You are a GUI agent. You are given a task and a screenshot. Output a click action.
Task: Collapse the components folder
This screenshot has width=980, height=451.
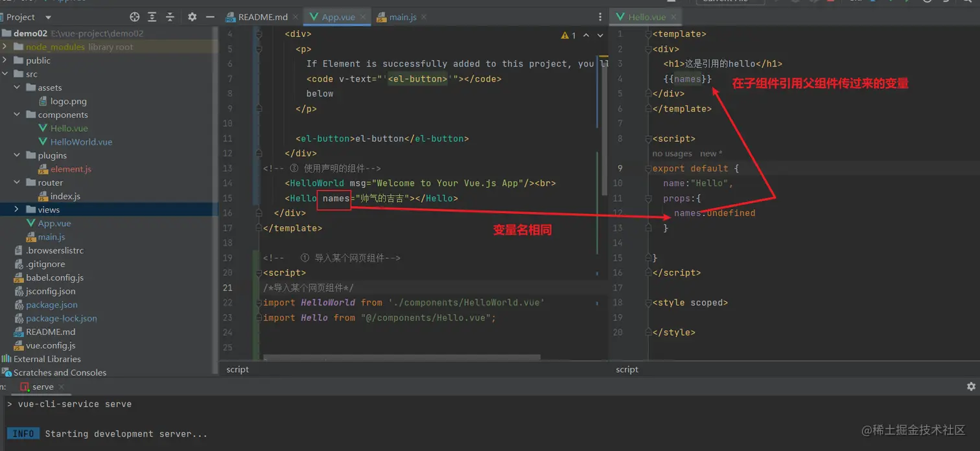[x=17, y=115]
